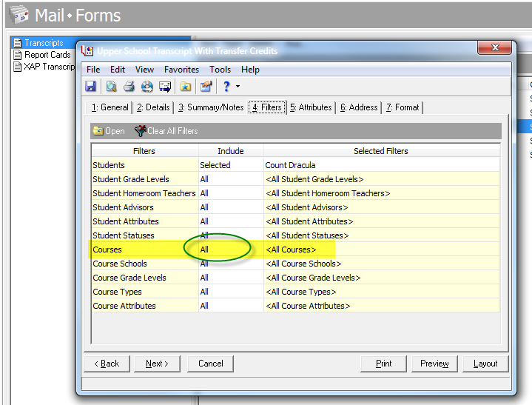Click the Include cell for Student Homeroom Teachers

231,193
